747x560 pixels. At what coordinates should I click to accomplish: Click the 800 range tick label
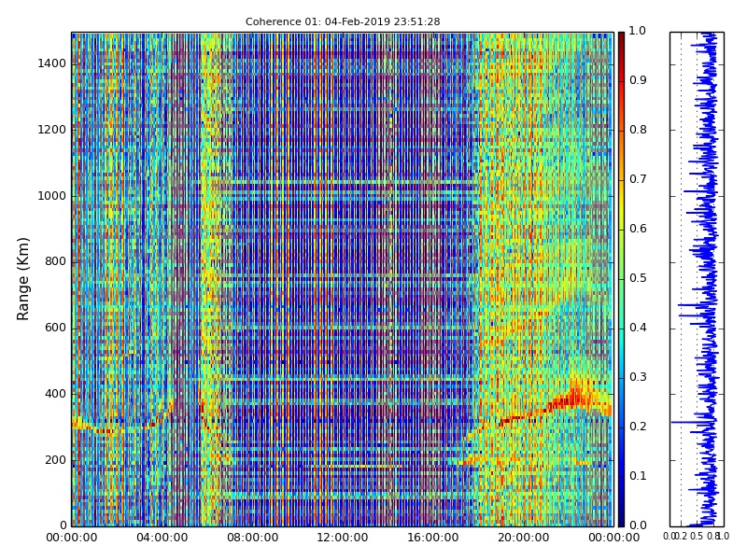(x=55, y=261)
